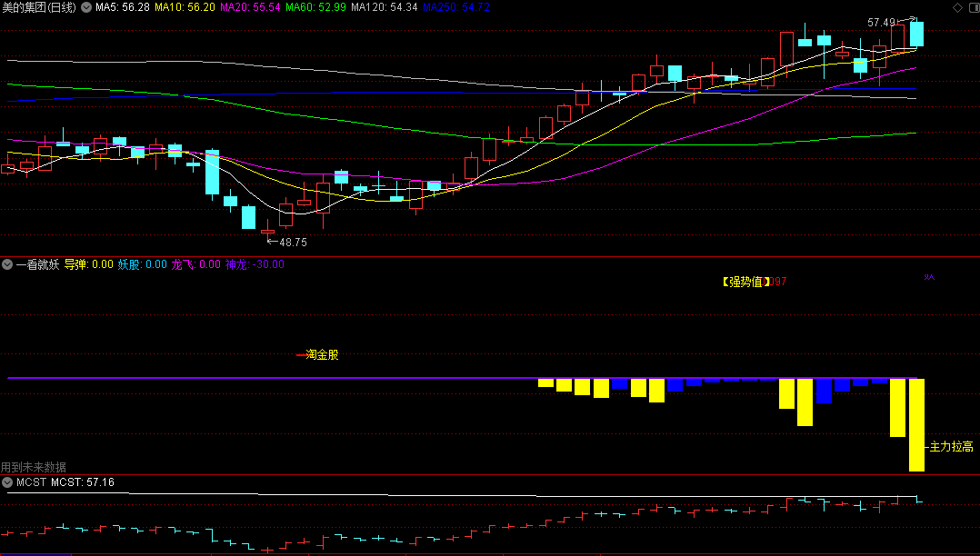Click the 神龙: -30.00 indicator value

[x=255, y=264]
